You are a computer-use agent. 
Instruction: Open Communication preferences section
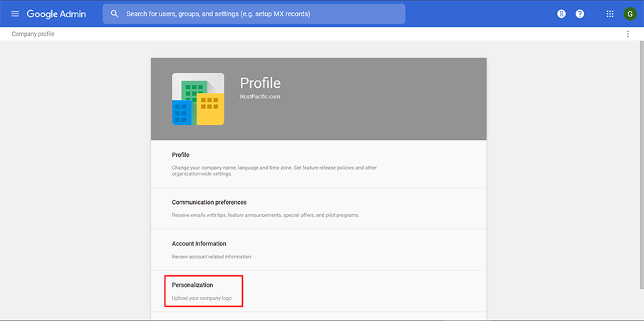(318, 208)
